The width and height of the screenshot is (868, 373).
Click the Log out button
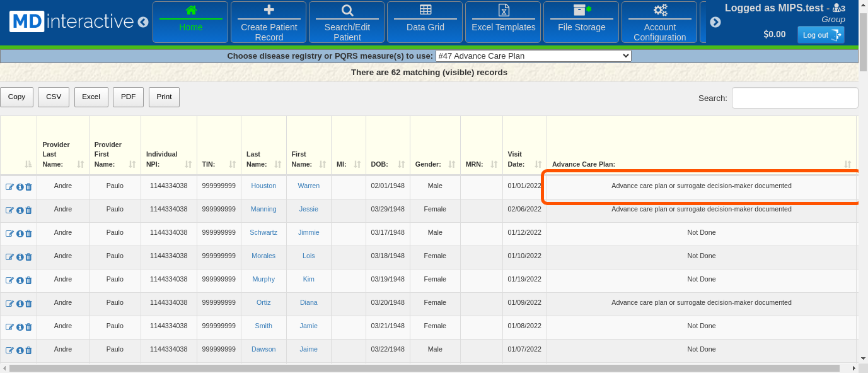click(820, 35)
